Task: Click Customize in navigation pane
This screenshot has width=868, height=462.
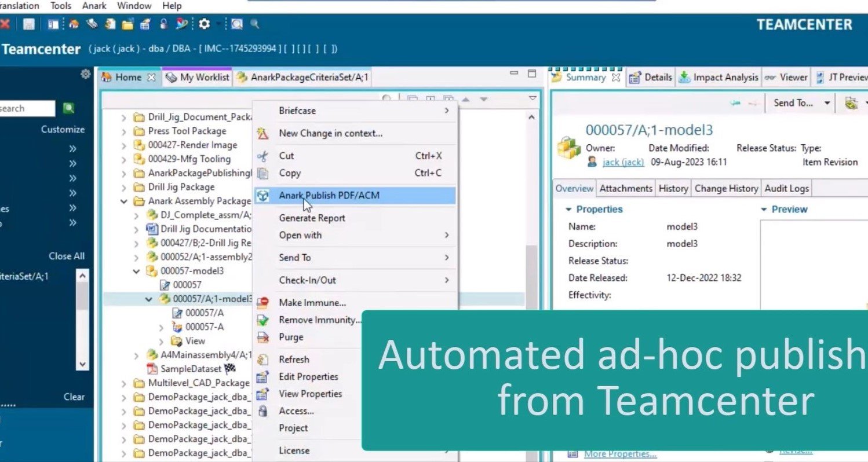Action: click(x=63, y=130)
